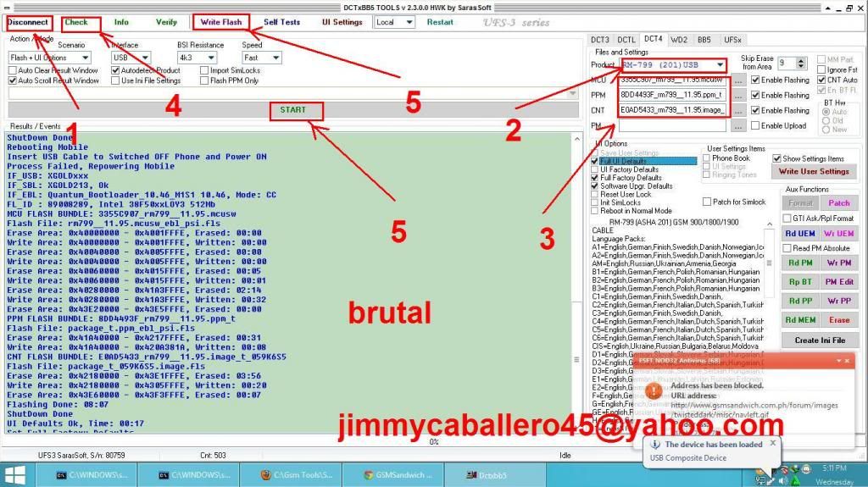
Task: Toggle Enable Flashing for the MCU row
Action: 755,80
